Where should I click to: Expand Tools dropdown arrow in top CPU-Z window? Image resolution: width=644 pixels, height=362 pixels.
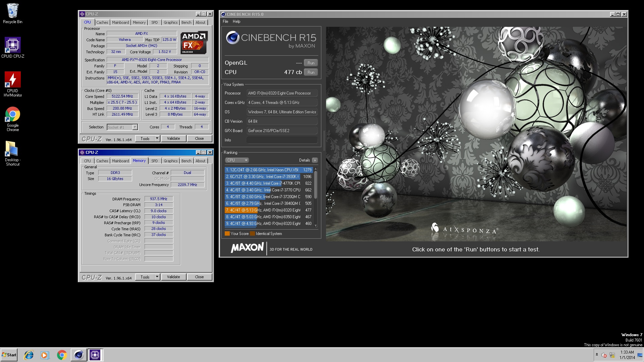click(157, 138)
